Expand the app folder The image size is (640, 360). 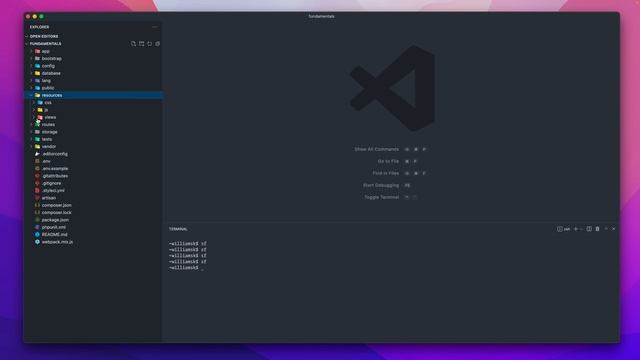pos(94,51)
